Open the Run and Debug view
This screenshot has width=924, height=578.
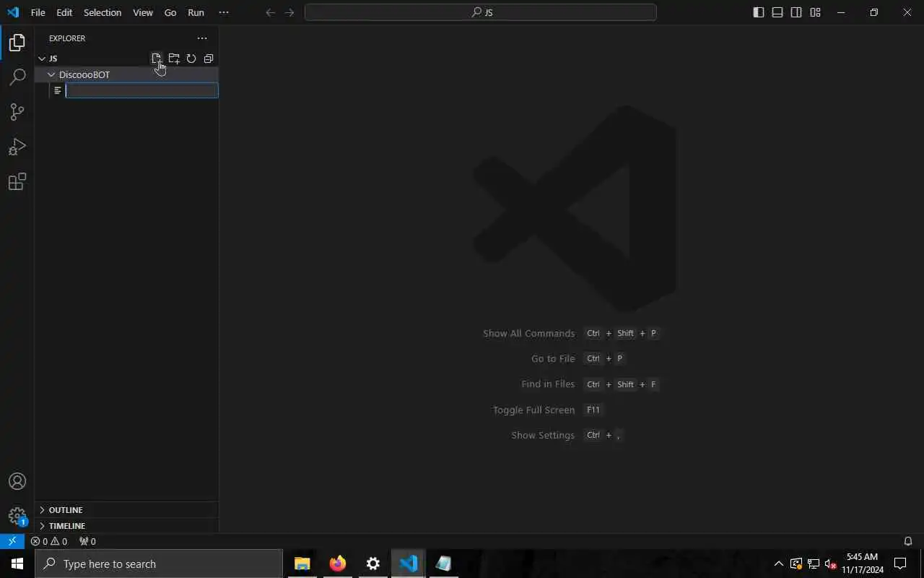[x=17, y=147]
